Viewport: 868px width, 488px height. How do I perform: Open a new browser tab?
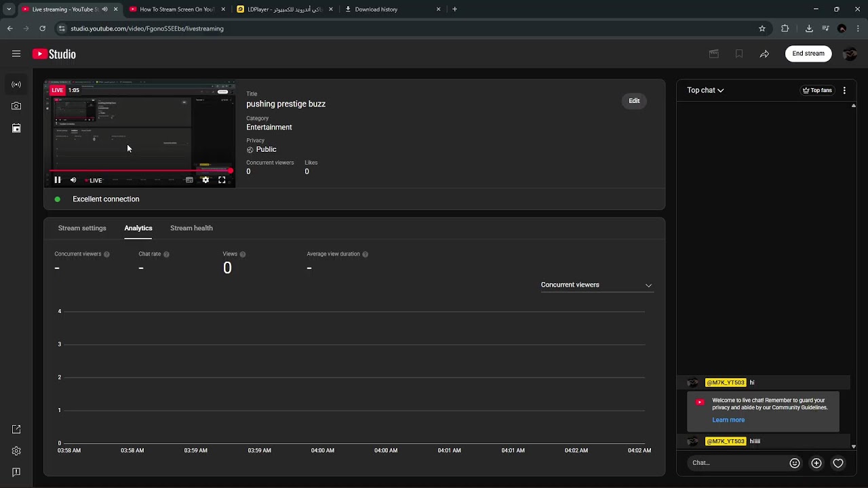point(454,9)
